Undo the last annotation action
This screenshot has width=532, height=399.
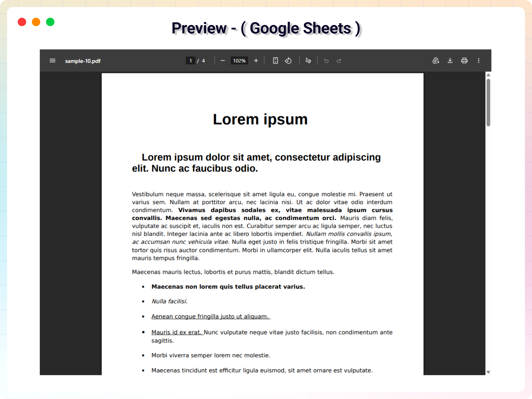(x=327, y=60)
